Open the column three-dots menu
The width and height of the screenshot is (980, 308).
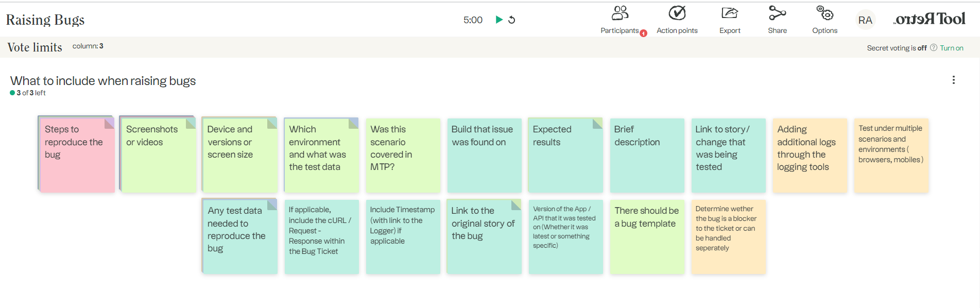click(x=953, y=80)
